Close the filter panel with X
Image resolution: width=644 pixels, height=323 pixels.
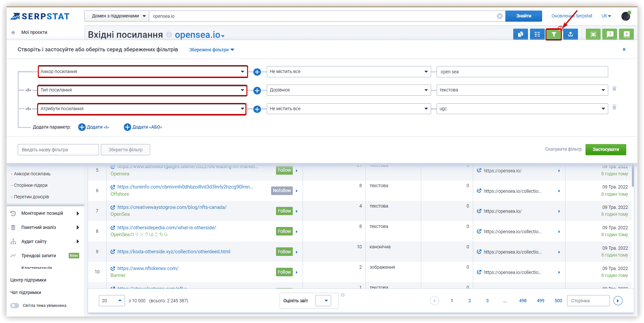[x=624, y=49]
